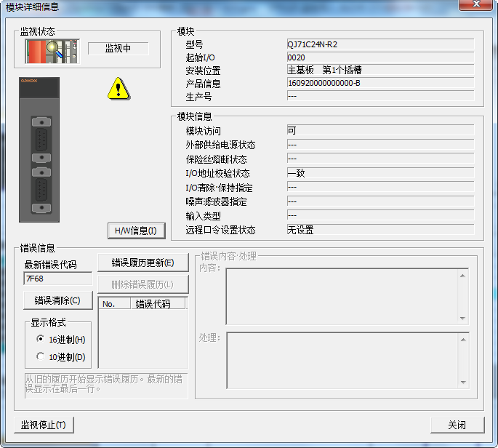Open H/W信息(I) hardware information
This screenshot has height=448, width=498.
[x=136, y=231]
